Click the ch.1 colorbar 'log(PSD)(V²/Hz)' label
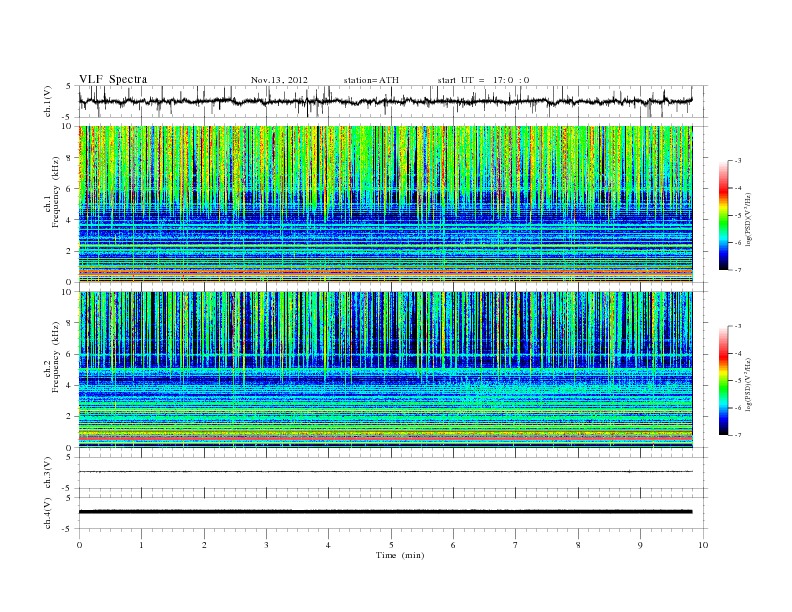Screen dimensions: 792x612 [x=748, y=219]
